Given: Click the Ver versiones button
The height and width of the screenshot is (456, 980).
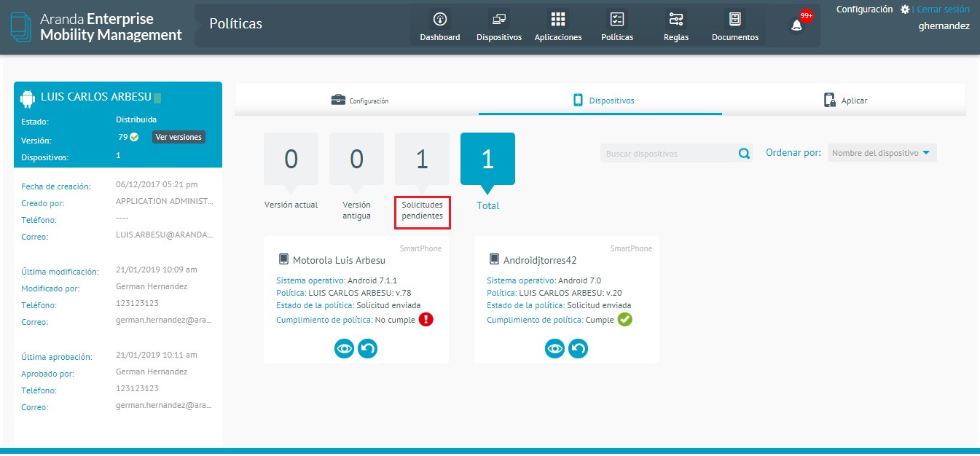Looking at the screenshot, I should [179, 137].
